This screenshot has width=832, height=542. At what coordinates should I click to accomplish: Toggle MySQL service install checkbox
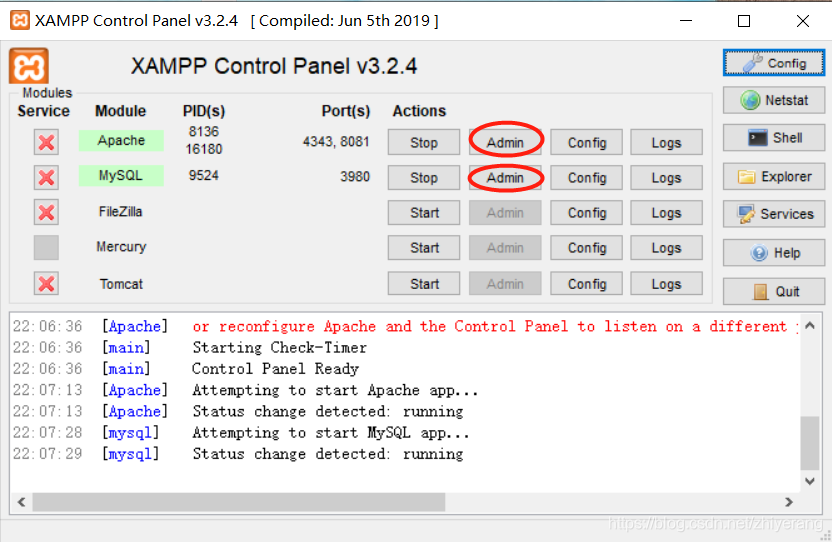[x=46, y=177]
